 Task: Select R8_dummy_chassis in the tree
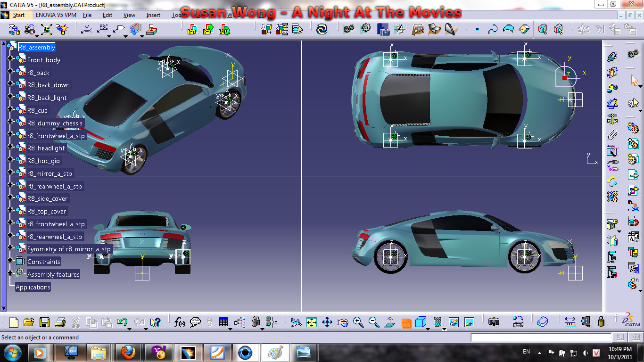55,123
